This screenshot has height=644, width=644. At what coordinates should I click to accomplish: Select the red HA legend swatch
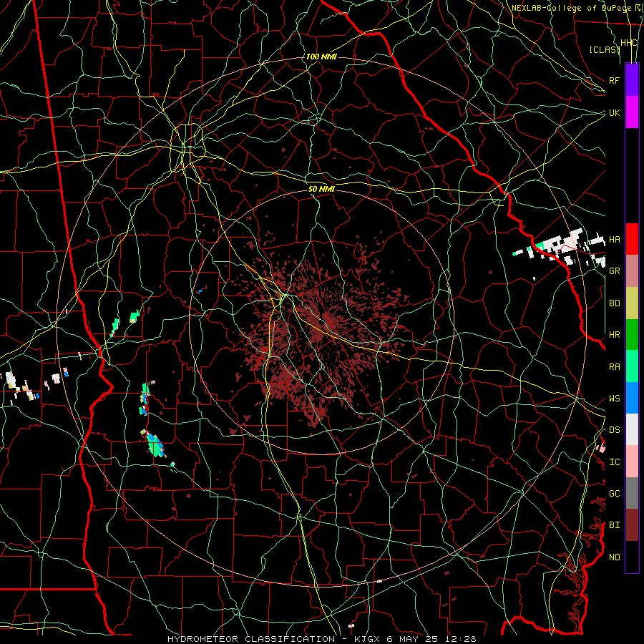point(632,239)
